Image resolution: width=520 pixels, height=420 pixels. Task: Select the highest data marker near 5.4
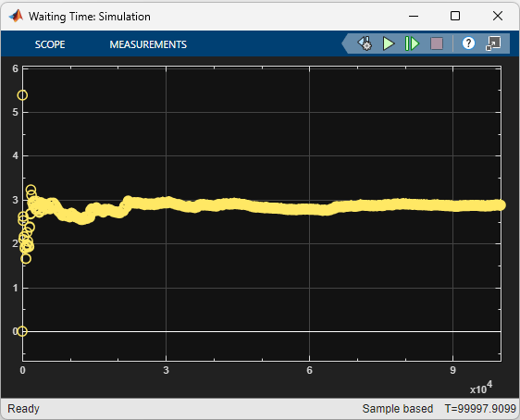[x=22, y=95]
